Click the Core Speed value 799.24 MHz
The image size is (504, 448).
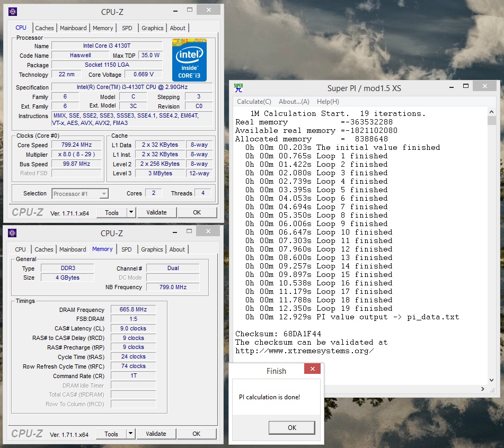click(x=76, y=145)
